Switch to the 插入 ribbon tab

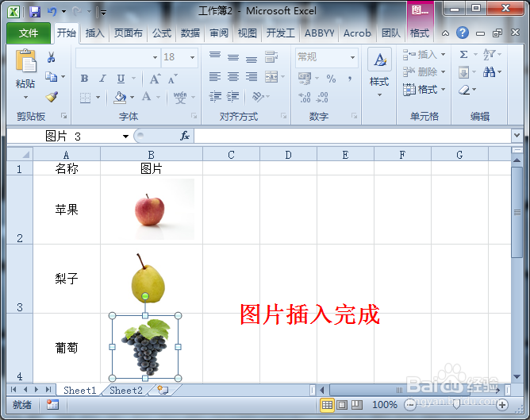[x=94, y=33]
